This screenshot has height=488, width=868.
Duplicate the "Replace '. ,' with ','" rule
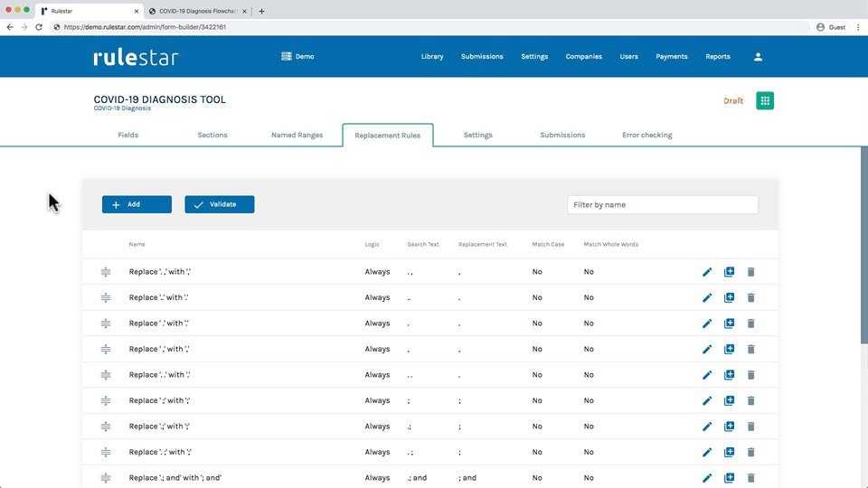729,272
